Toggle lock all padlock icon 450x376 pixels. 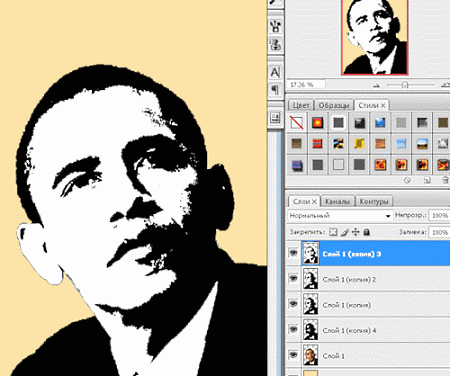click(x=367, y=232)
